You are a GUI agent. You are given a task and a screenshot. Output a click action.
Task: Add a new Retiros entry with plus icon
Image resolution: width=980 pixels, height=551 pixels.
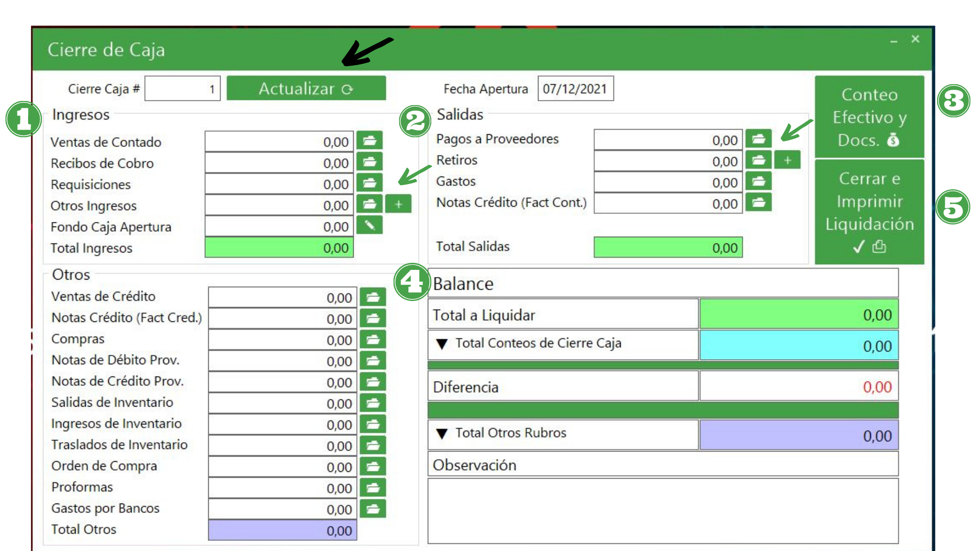pos(787,160)
